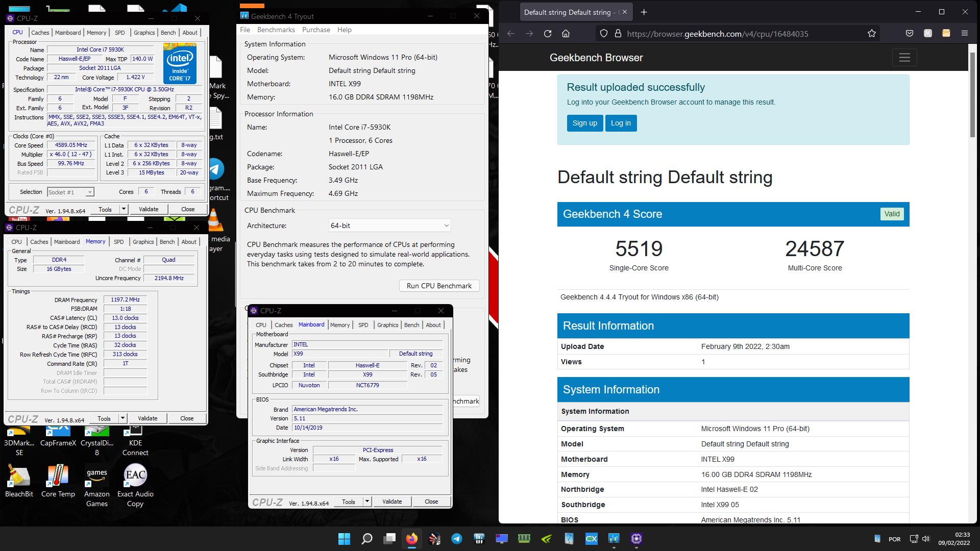
Task: Open Graphics tab in CPU-Z Mainboard window
Action: pyautogui.click(x=387, y=325)
